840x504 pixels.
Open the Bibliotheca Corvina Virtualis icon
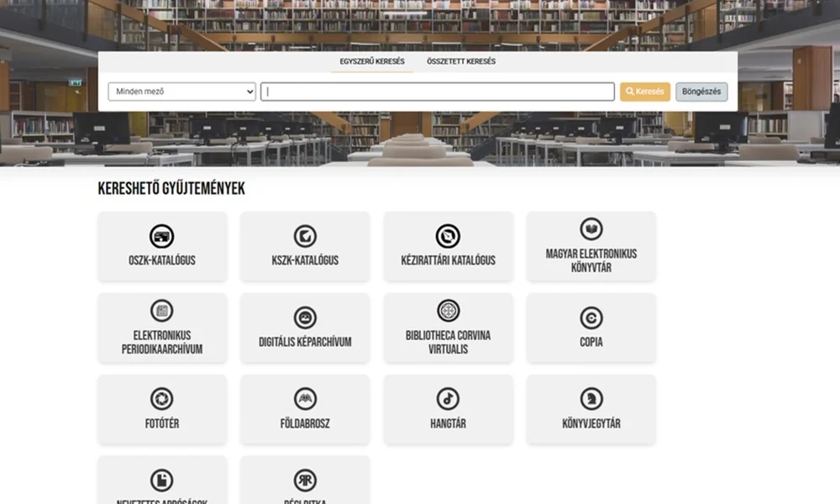[x=448, y=311]
